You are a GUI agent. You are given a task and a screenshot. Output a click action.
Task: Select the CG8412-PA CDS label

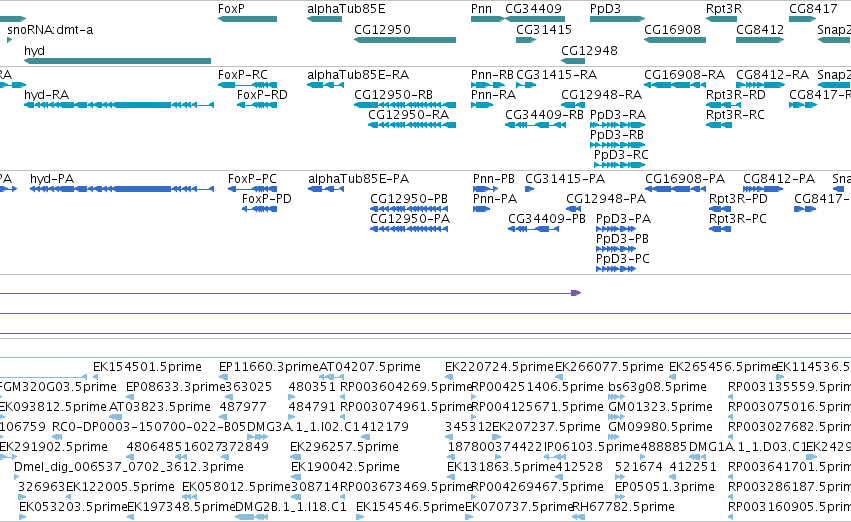coord(779,179)
